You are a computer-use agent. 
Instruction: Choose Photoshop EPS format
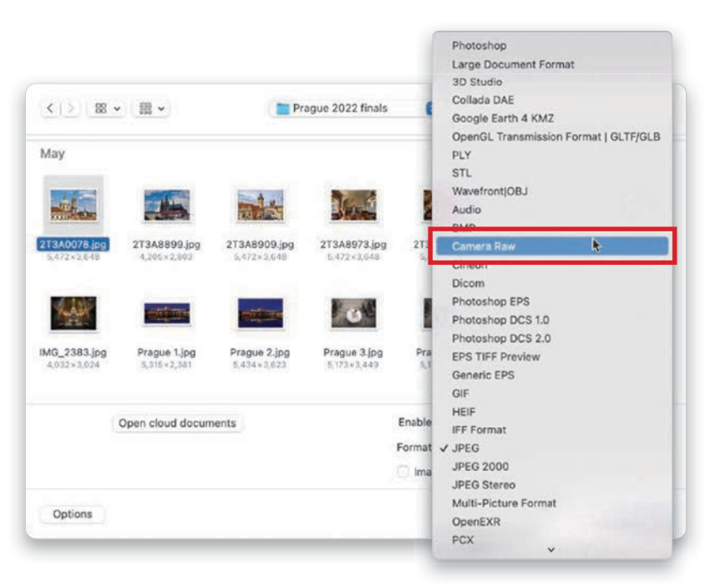pyautogui.click(x=490, y=302)
